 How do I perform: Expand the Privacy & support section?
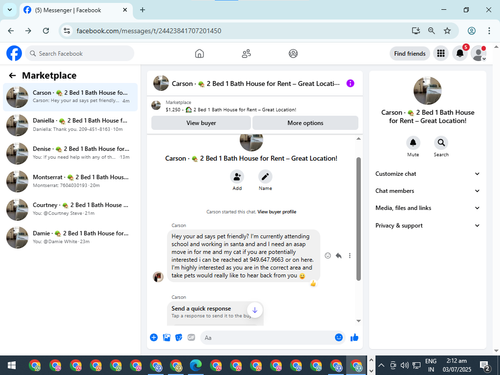click(427, 225)
